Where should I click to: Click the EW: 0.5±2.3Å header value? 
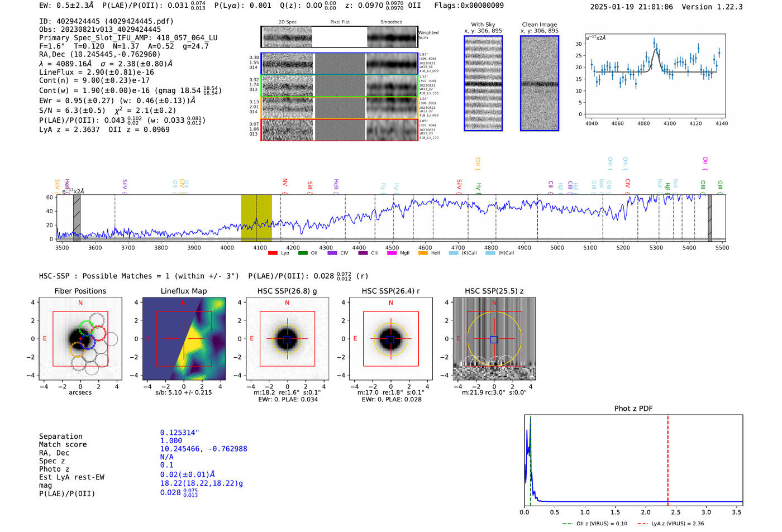click(66, 5)
